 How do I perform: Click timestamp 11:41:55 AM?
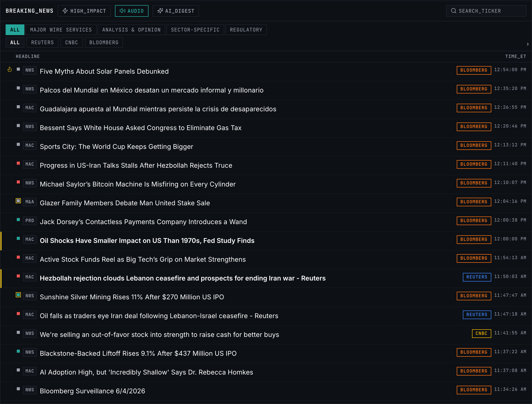(x=510, y=333)
